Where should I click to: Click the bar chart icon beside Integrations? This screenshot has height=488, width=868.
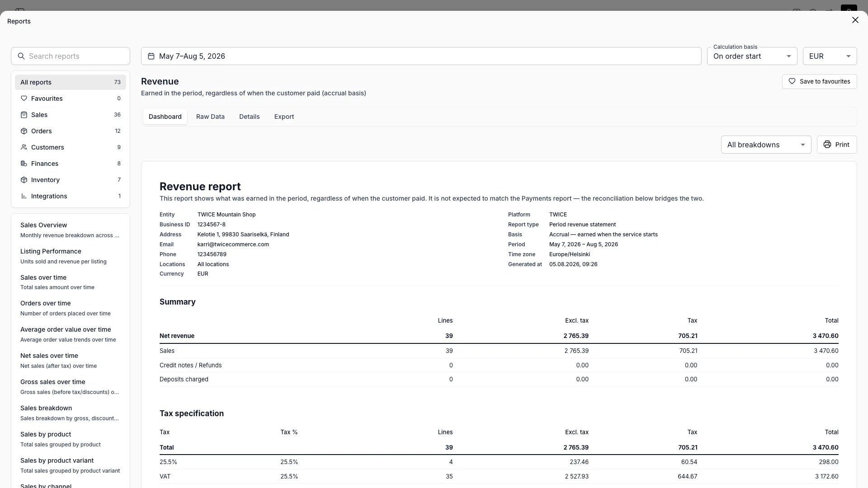point(24,196)
